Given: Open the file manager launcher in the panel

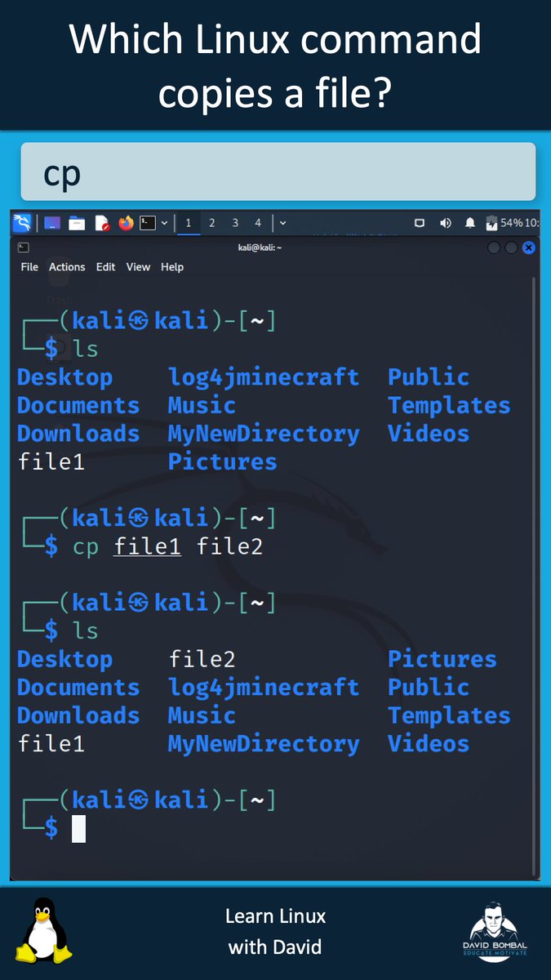Looking at the screenshot, I should pos(77,223).
